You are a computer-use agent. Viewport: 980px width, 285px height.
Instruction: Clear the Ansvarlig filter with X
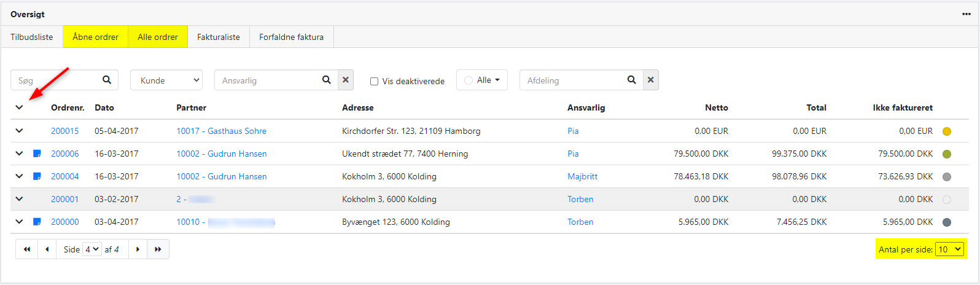point(346,80)
